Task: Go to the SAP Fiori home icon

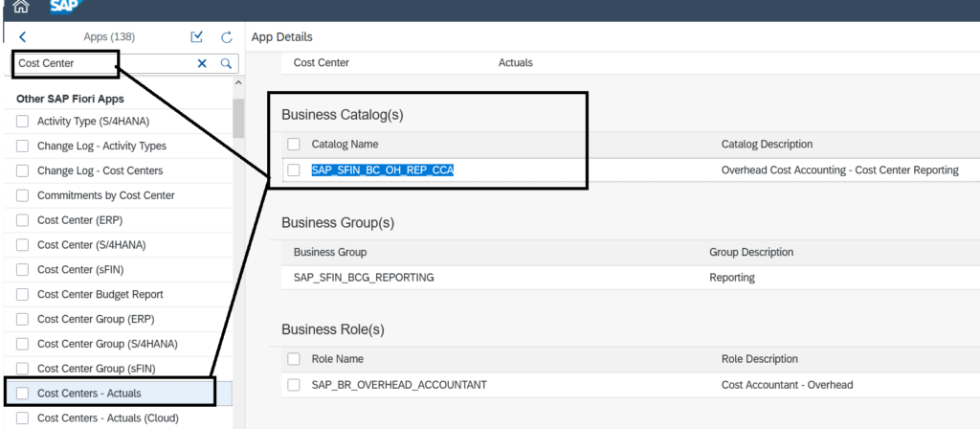Action: pos(21,7)
